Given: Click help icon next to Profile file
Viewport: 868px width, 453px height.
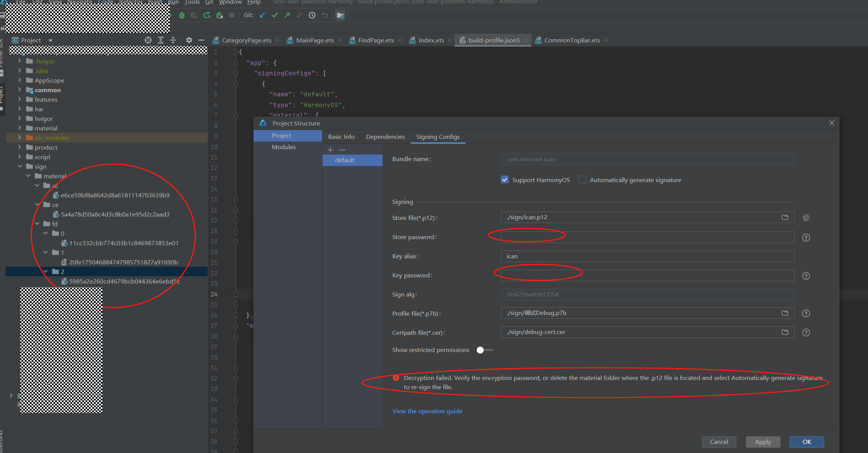Looking at the screenshot, I should pyautogui.click(x=806, y=314).
